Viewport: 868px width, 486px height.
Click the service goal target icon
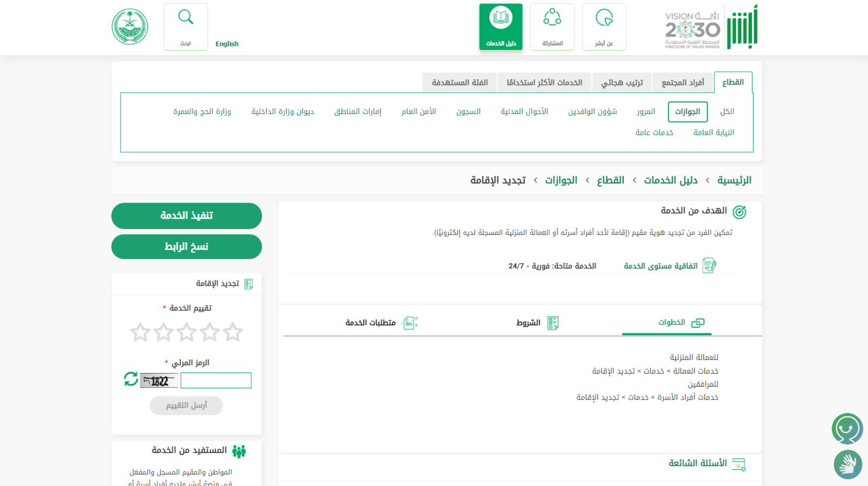pos(739,212)
